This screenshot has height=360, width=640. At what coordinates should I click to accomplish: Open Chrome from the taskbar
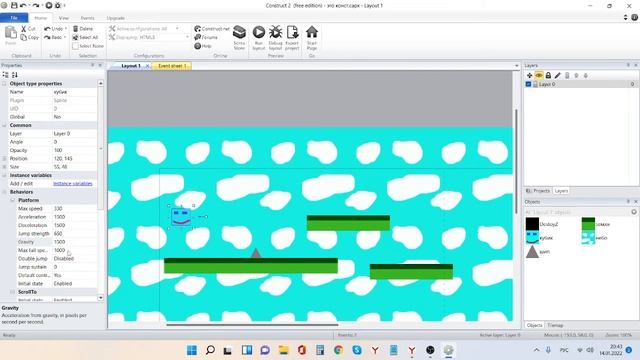pyautogui.click(x=338, y=350)
